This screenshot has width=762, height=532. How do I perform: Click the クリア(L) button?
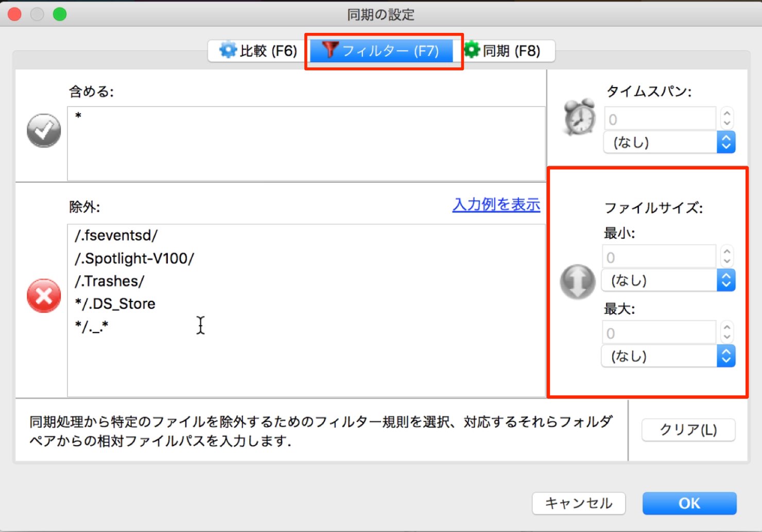pyautogui.click(x=688, y=430)
